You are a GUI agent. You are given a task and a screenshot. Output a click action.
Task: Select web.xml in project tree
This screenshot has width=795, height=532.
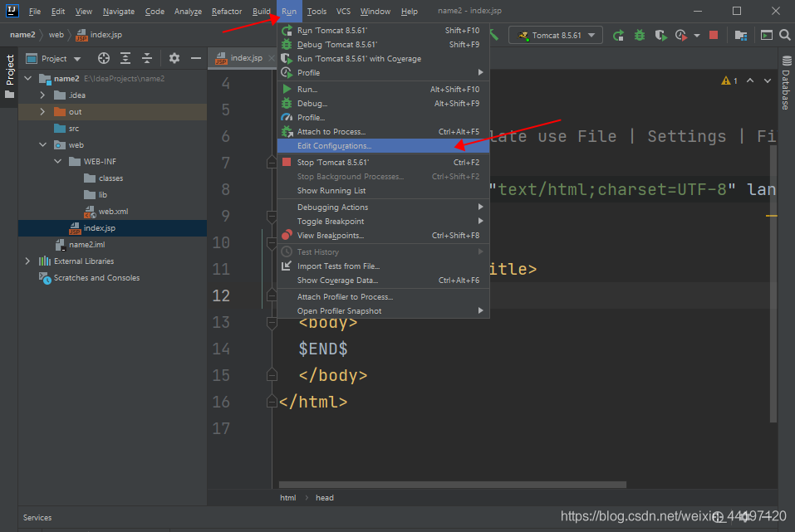pos(113,212)
